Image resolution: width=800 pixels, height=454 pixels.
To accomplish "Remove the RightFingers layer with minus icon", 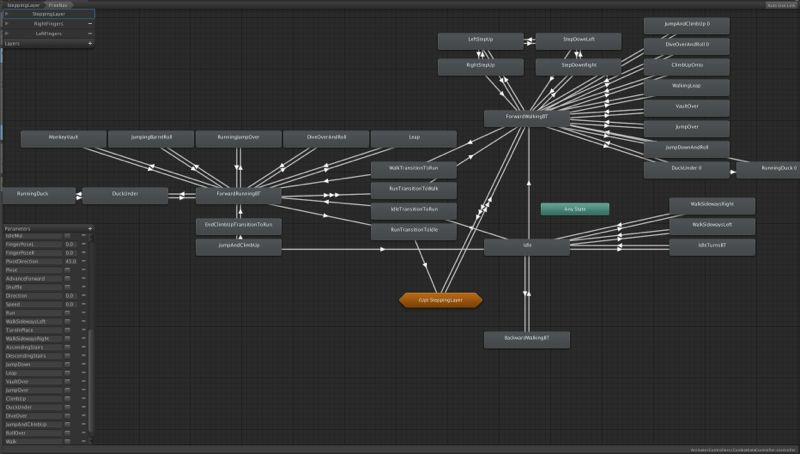I will tap(90, 24).
